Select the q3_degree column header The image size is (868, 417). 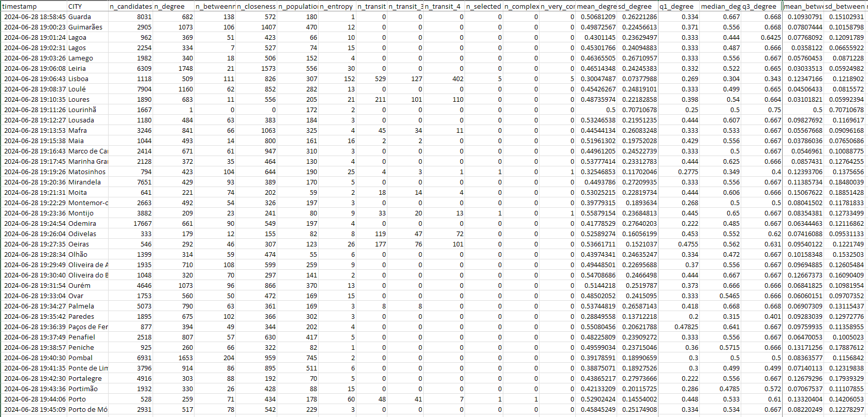click(761, 7)
